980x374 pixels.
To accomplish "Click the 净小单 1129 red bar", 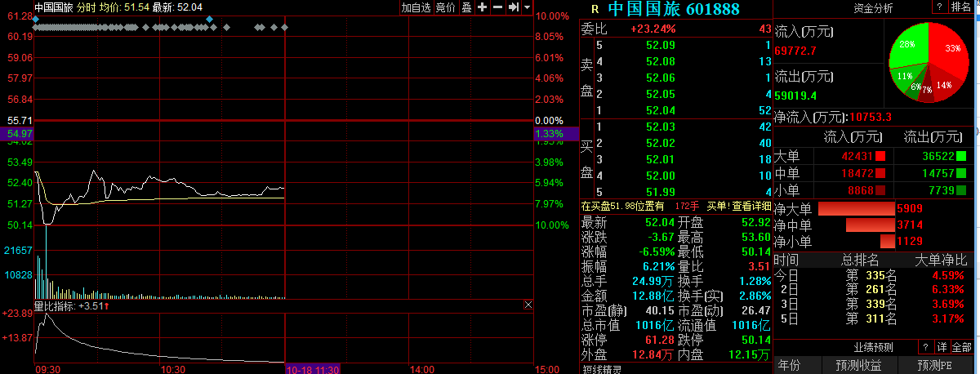I will pos(888,241).
